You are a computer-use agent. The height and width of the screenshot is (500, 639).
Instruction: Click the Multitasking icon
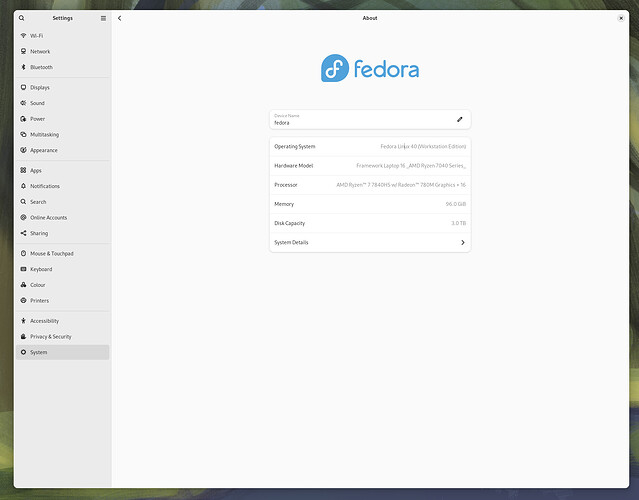click(x=23, y=134)
